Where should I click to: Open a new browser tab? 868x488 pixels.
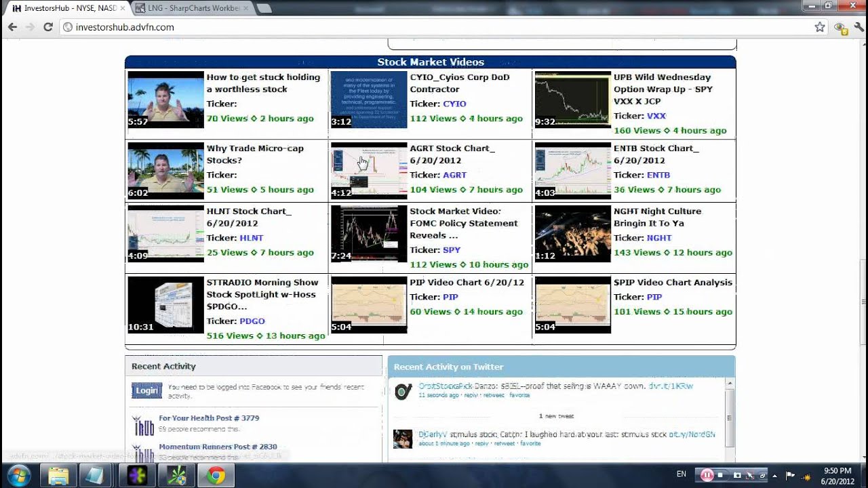[x=264, y=8]
